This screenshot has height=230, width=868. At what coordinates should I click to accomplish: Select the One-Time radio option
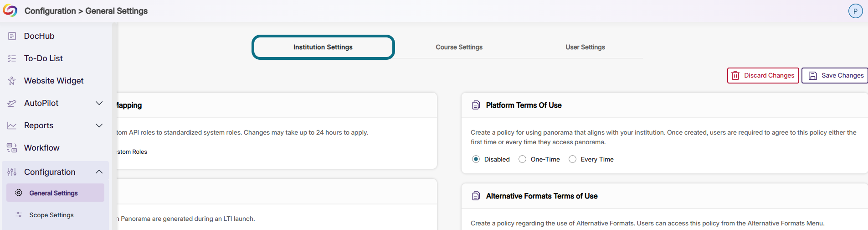(x=523, y=159)
